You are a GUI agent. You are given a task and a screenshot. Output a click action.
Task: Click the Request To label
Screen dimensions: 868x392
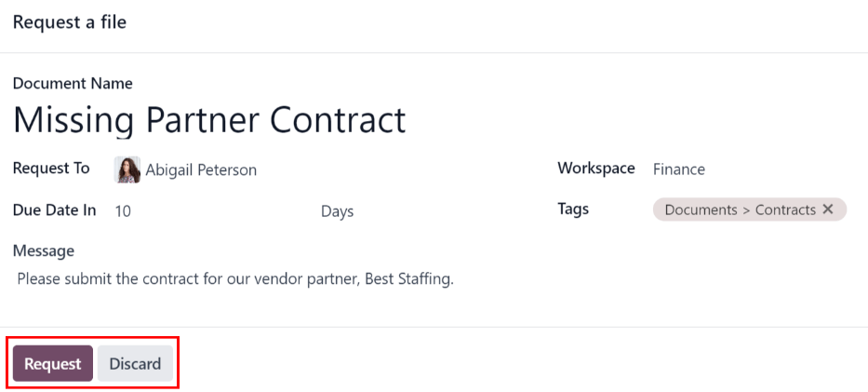(51, 169)
